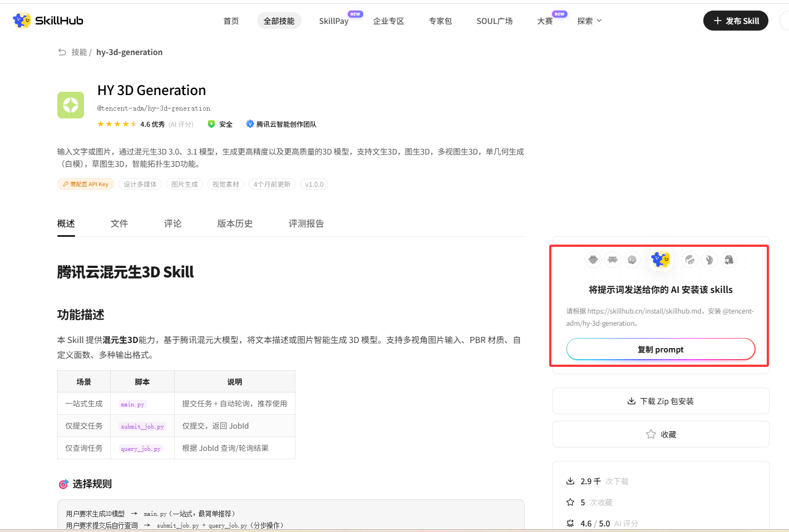Click the 仅提交任务 table cell
This screenshot has width=789, height=532.
pos(84,426)
